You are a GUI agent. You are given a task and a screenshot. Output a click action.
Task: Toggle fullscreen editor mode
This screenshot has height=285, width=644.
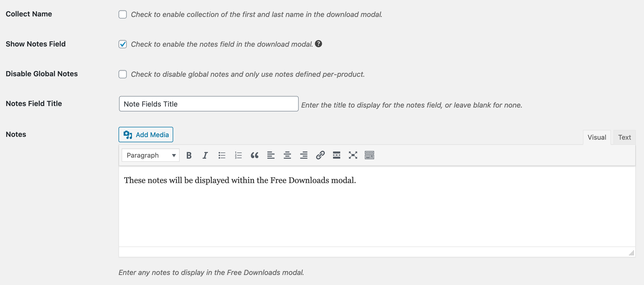[353, 155]
